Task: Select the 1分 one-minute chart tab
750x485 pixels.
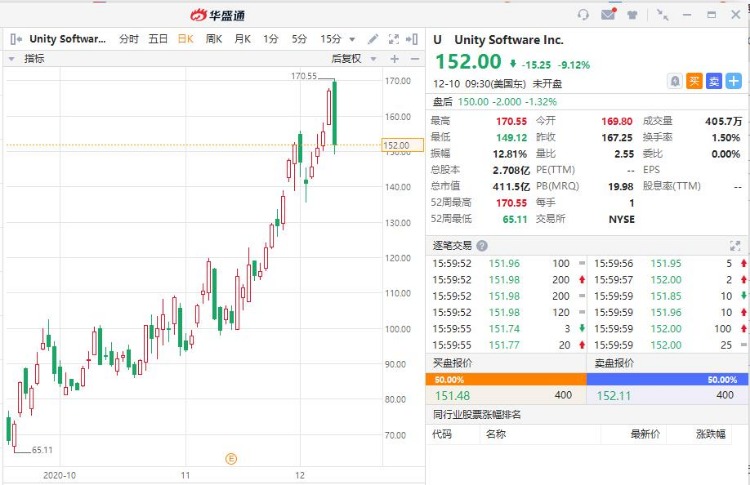Action: pyautogui.click(x=271, y=39)
